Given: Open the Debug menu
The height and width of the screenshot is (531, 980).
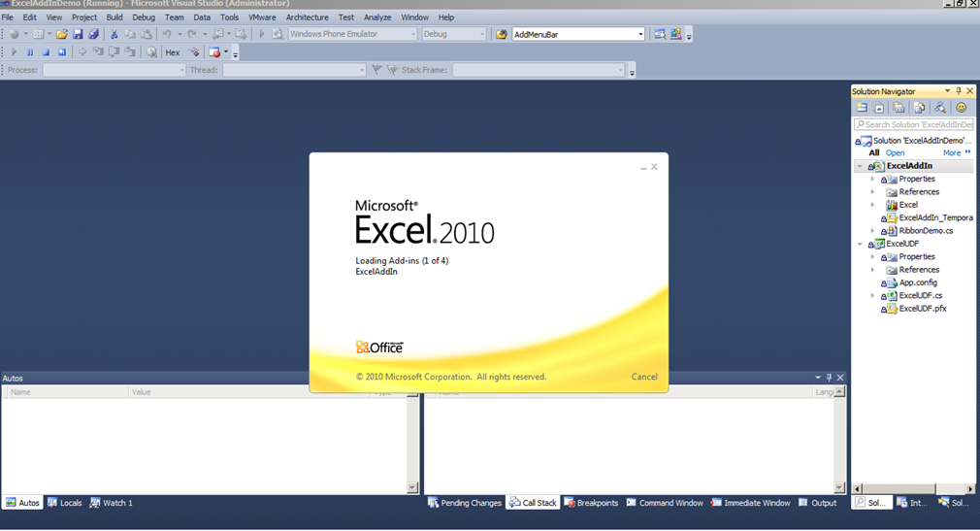Looking at the screenshot, I should 144,17.
